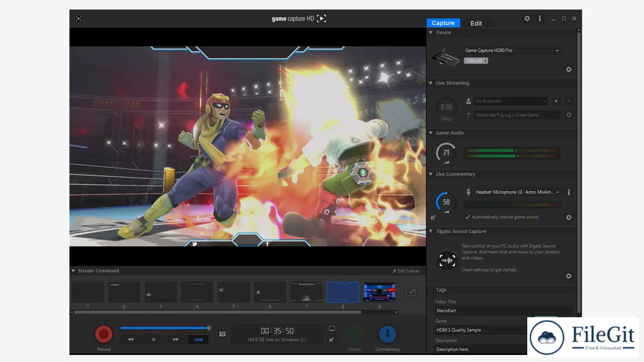Click the Live Commentary volume dial 50
The height and width of the screenshot is (362, 644).
tap(446, 202)
